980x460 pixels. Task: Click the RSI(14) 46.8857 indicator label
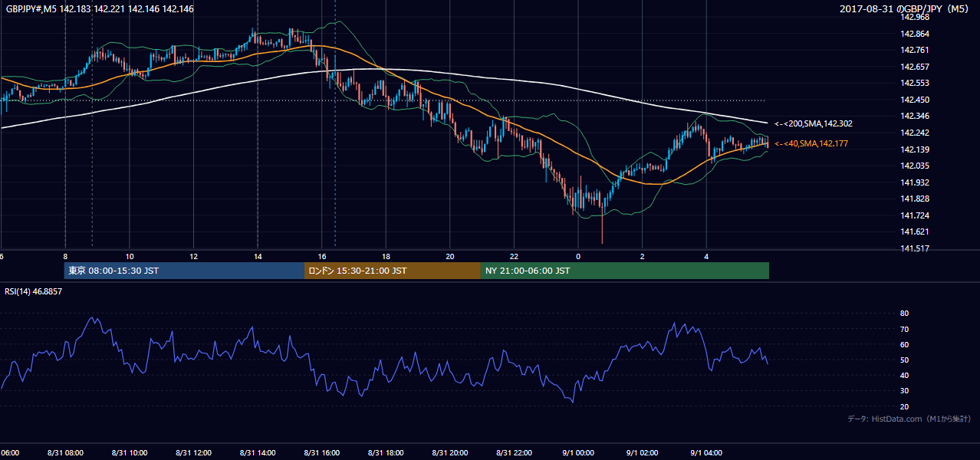coord(34,291)
